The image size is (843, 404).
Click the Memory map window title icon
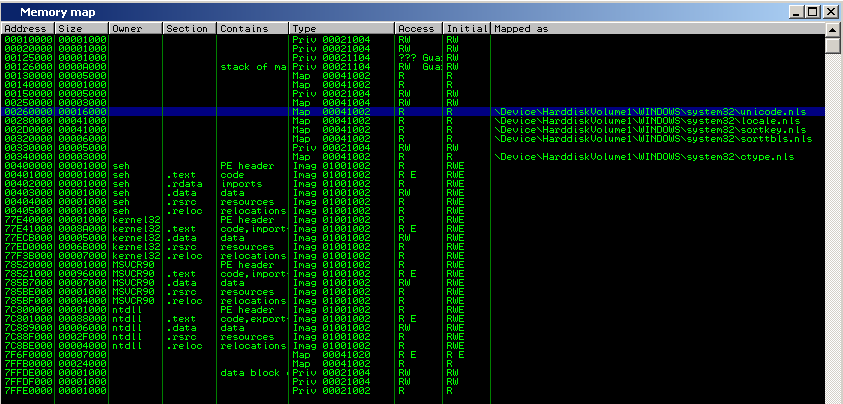(x=10, y=12)
